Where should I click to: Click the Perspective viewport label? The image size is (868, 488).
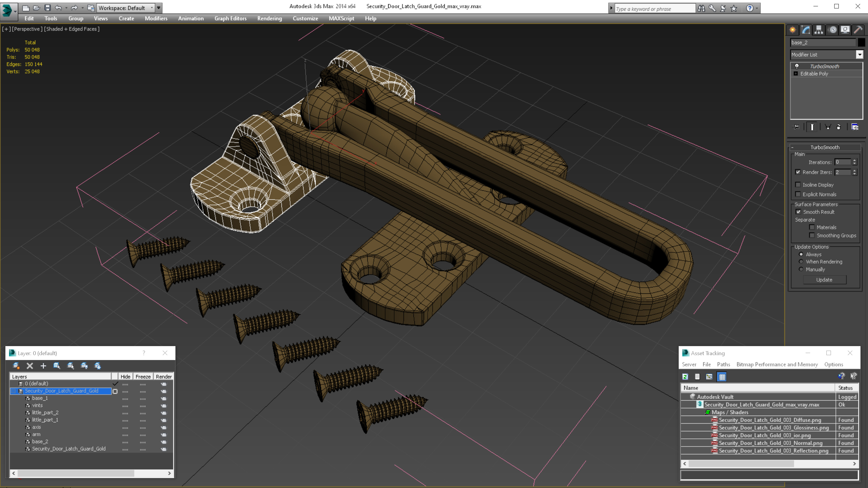click(27, 29)
